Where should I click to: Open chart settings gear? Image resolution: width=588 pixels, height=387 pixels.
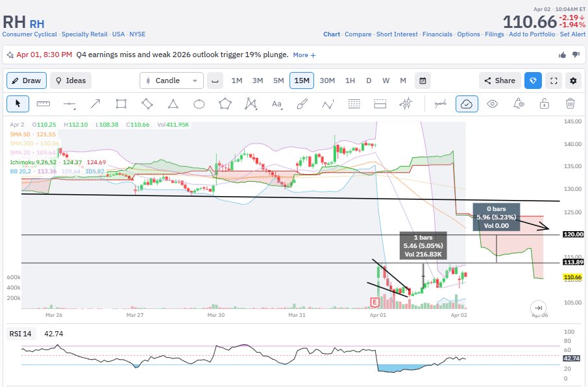coord(573,81)
